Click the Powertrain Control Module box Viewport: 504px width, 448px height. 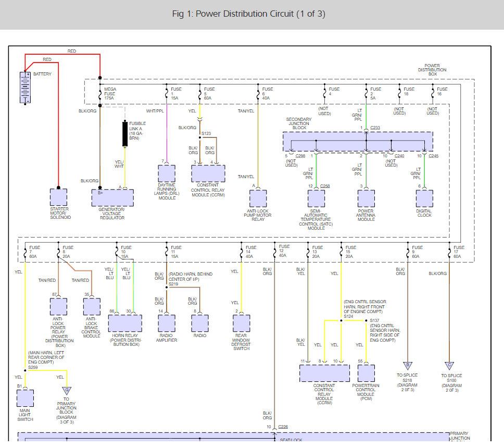coord(366,373)
